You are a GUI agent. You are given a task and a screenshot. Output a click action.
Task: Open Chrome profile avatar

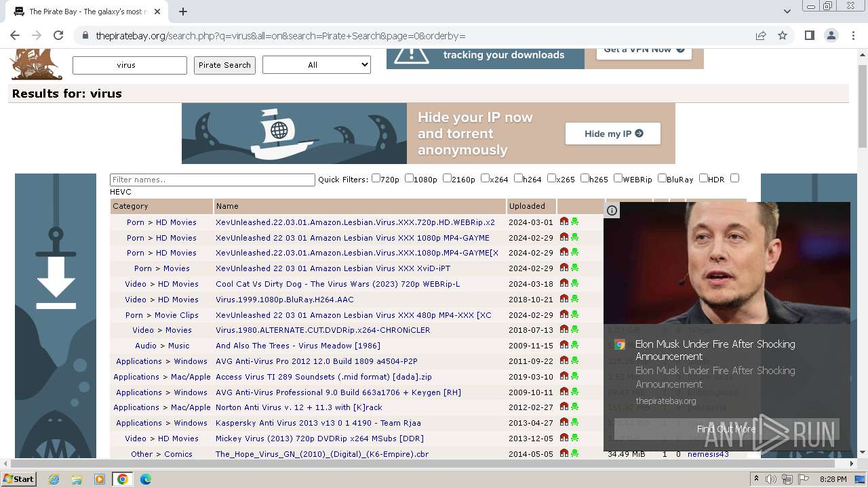[x=831, y=35]
